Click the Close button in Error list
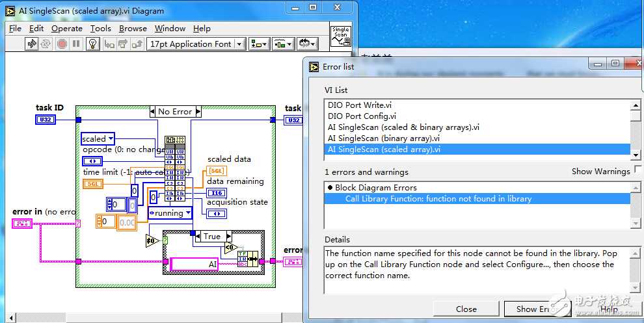Viewport: 644px width, 323px height. (x=466, y=309)
